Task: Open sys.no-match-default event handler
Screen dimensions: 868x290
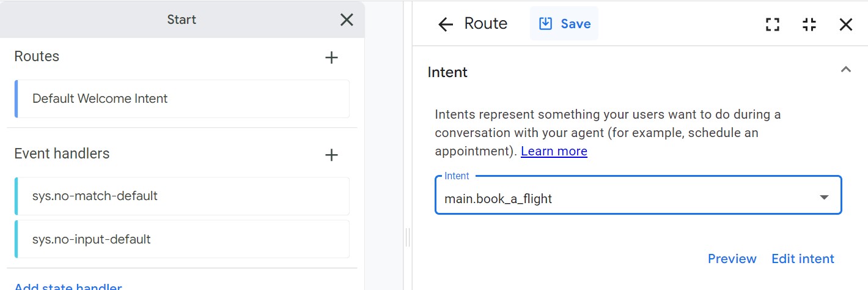Action: [182, 196]
